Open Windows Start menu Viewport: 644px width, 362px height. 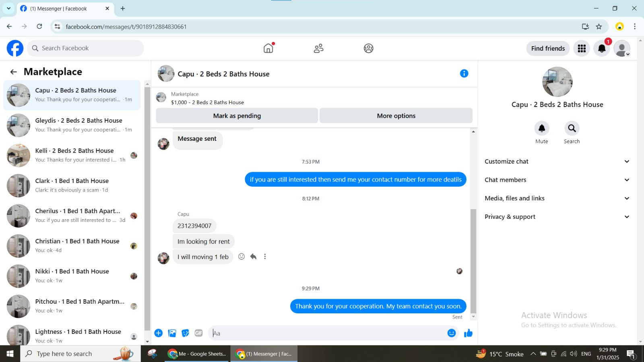pos(10,354)
